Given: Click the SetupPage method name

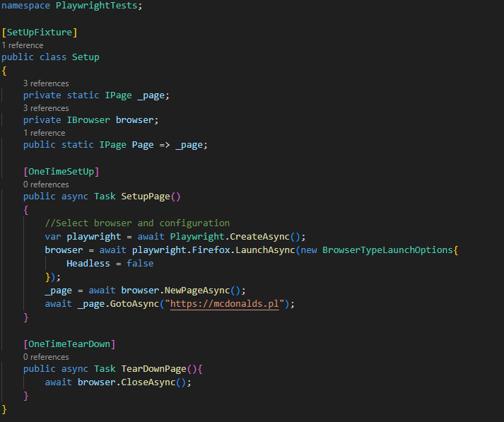Looking at the screenshot, I should [146, 197].
